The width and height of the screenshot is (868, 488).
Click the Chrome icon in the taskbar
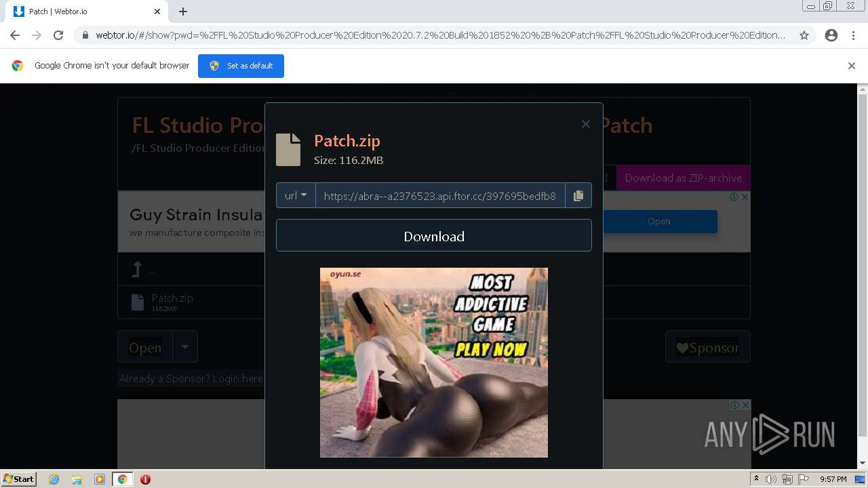[122, 479]
